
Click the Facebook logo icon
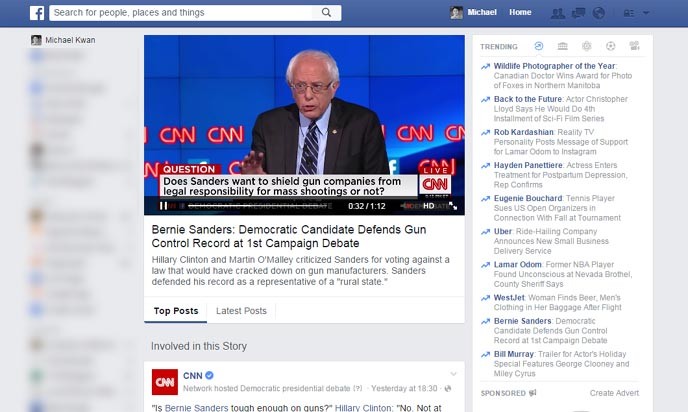(x=37, y=13)
